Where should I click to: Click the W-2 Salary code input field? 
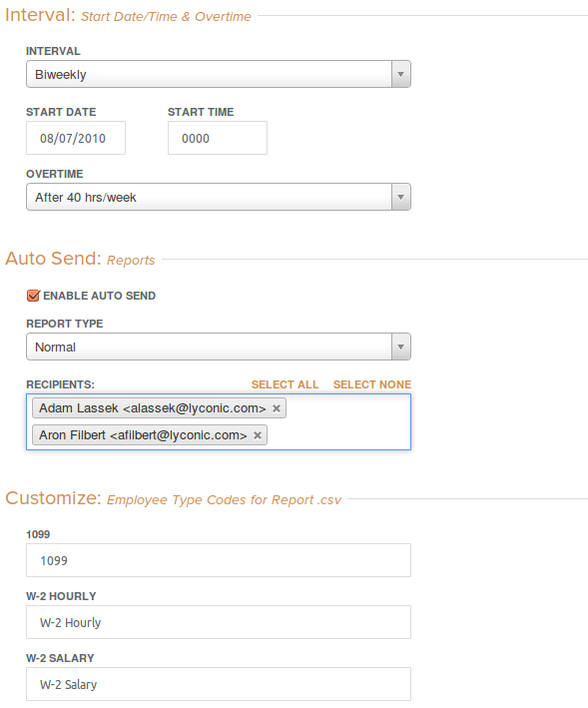click(x=219, y=684)
